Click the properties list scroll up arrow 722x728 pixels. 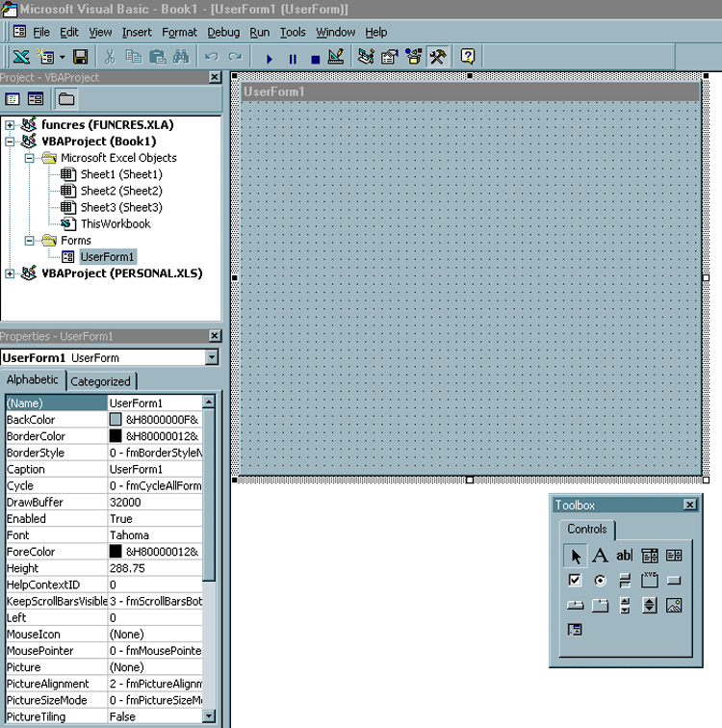209,402
